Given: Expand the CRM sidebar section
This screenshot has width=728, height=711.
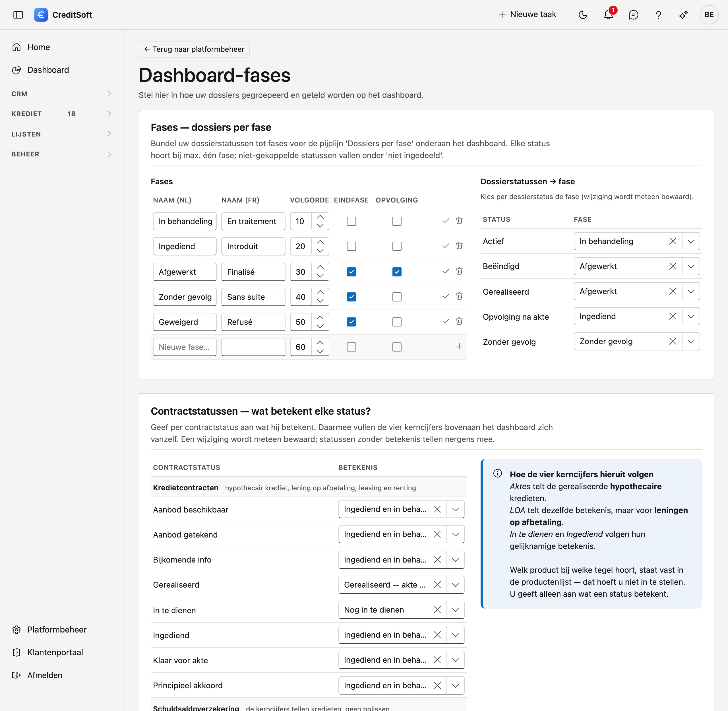Looking at the screenshot, I should 62,94.
